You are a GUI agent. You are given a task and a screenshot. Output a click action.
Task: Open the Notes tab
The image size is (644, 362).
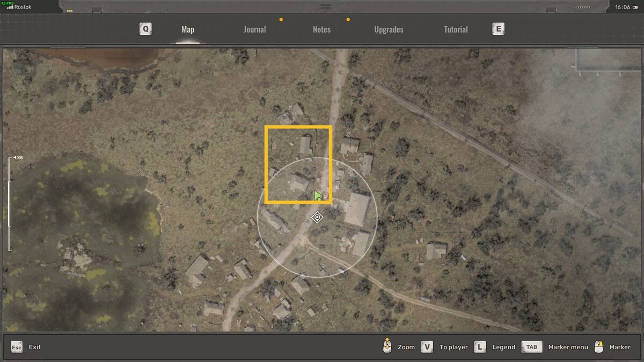coord(321,29)
